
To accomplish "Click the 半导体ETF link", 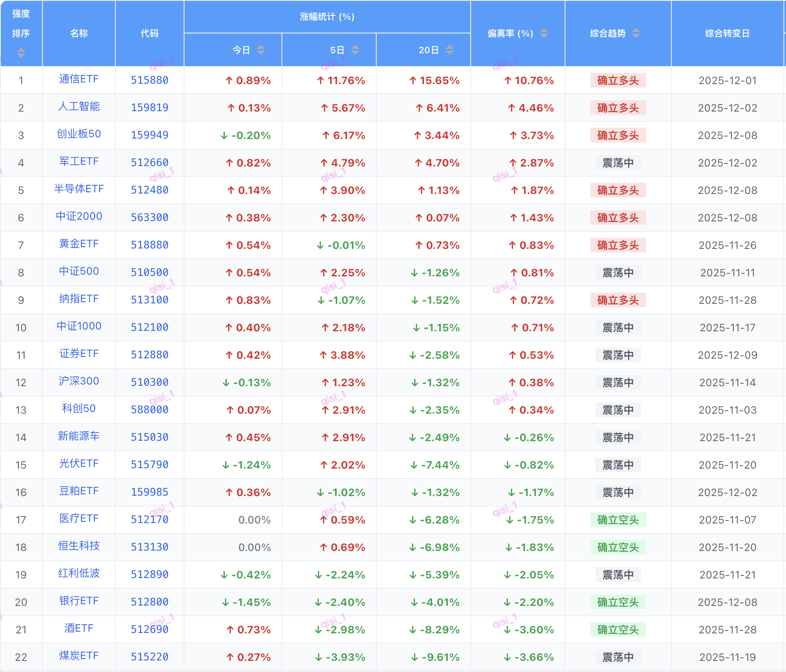I will [79, 189].
